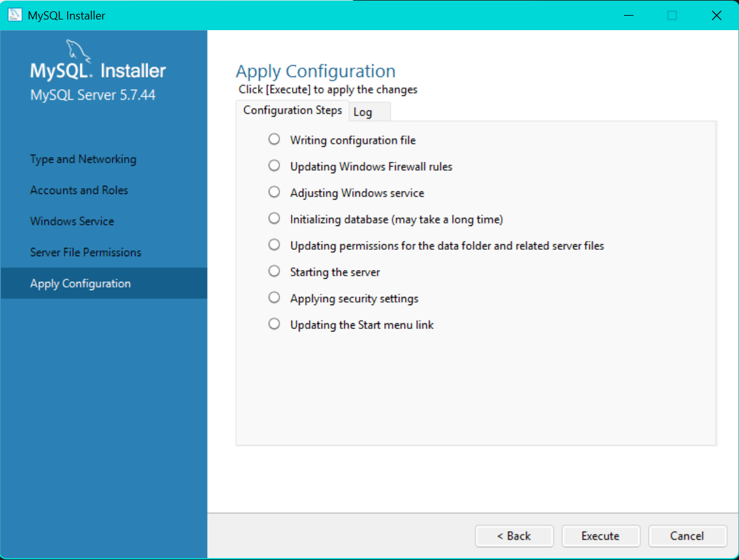Select Windows Service in the sidebar
This screenshot has height=560, width=739.
[72, 222]
